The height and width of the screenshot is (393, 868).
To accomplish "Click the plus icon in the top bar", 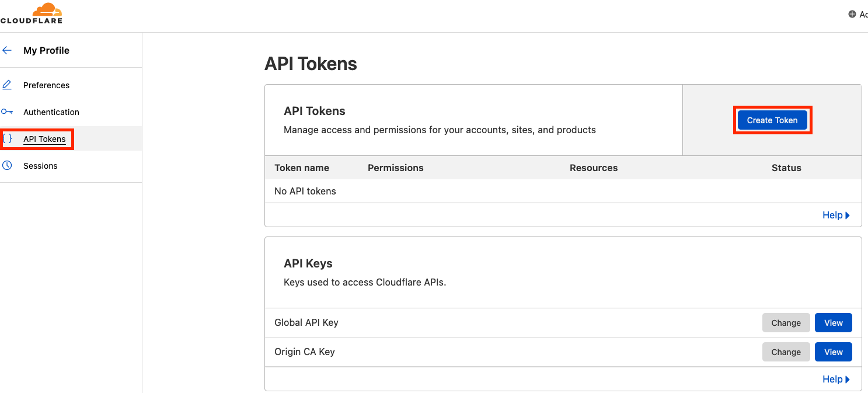I will click(x=851, y=14).
